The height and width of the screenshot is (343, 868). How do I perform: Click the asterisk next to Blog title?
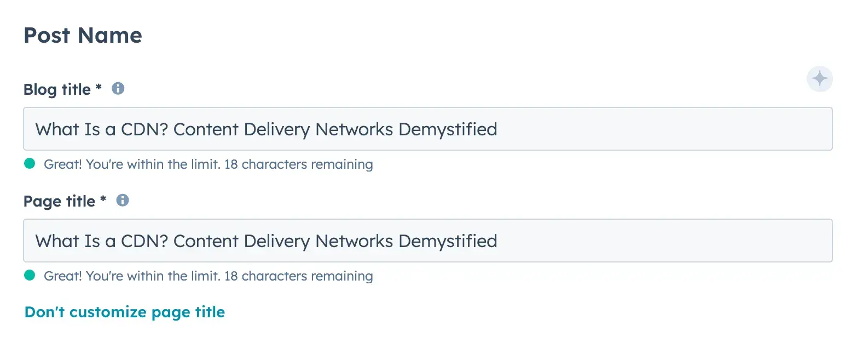(x=99, y=88)
